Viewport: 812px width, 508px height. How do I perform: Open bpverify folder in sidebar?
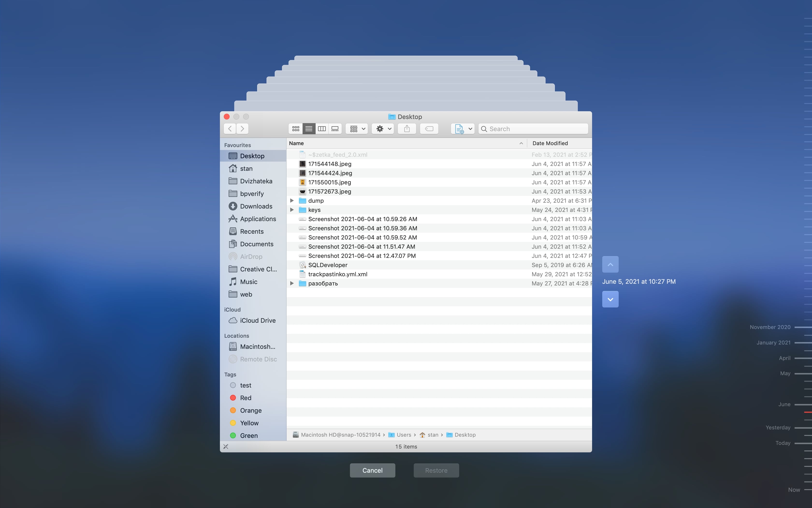point(253,194)
